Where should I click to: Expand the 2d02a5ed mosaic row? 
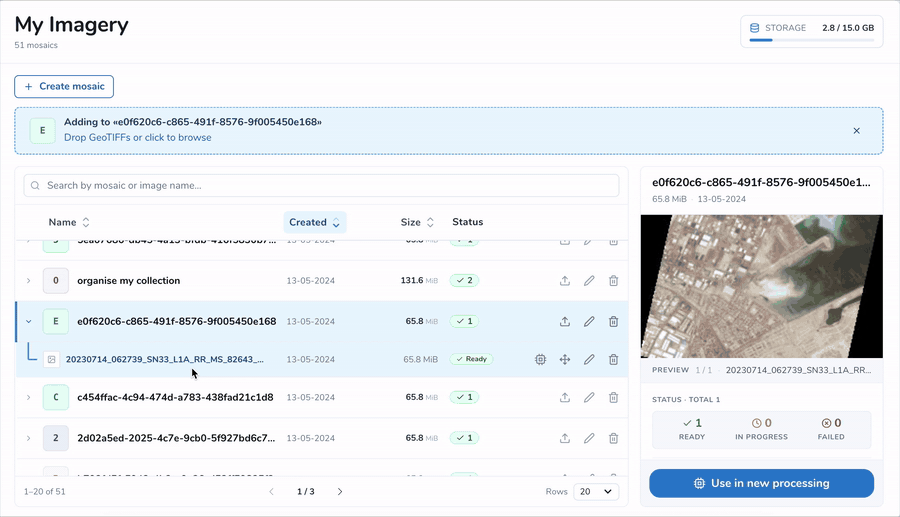[28, 438]
